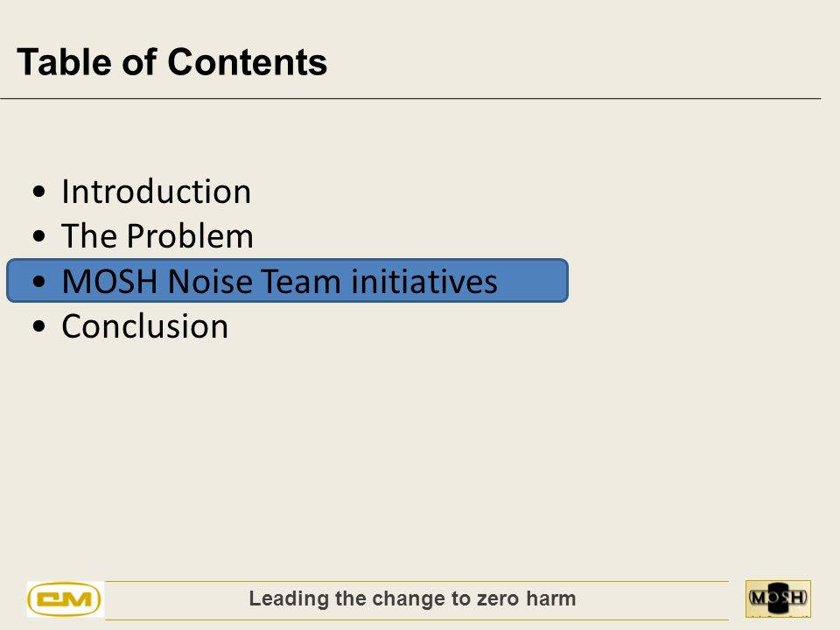Open the Introduction section entry

156,192
